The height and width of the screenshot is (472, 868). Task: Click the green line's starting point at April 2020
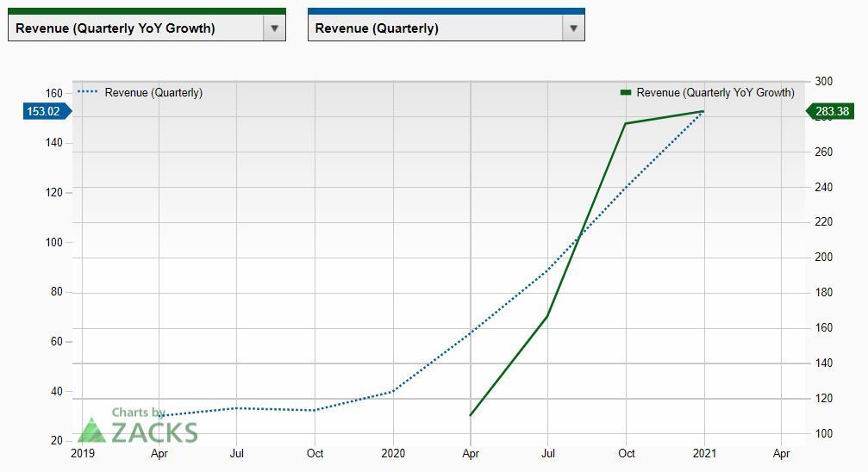point(471,415)
